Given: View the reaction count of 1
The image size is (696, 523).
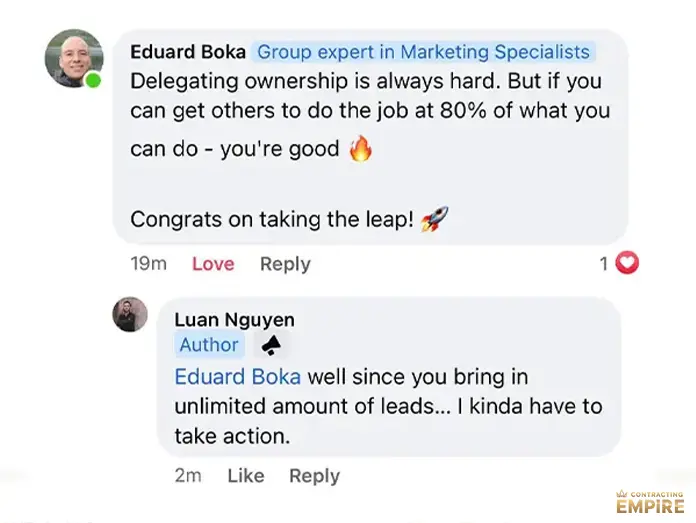Looking at the screenshot, I should coord(604,264).
